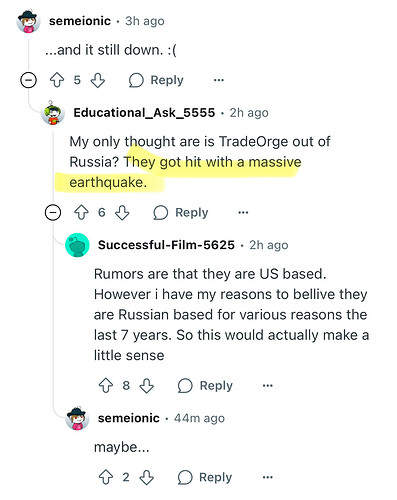Collapse semeionic's top comment thread

[x=28, y=80]
